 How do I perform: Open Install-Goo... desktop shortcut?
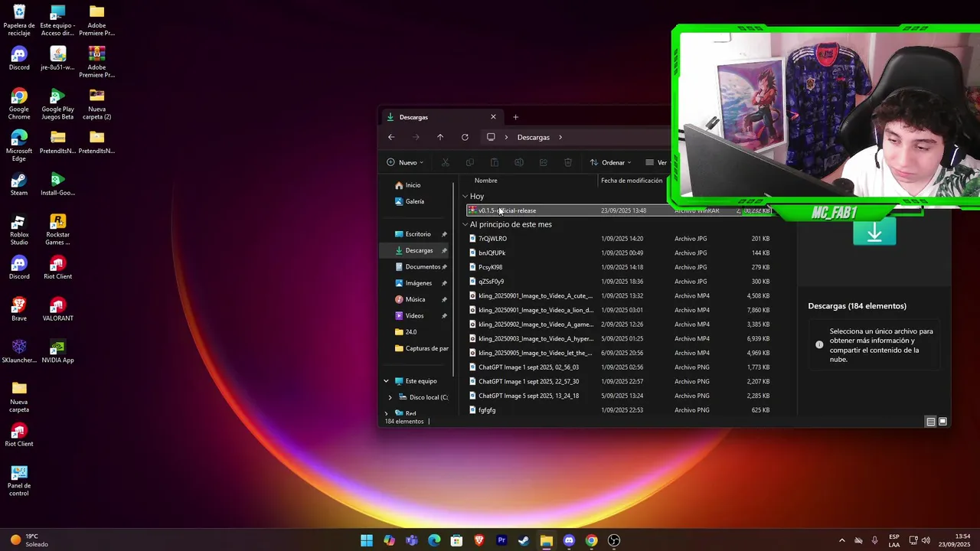[x=57, y=184]
